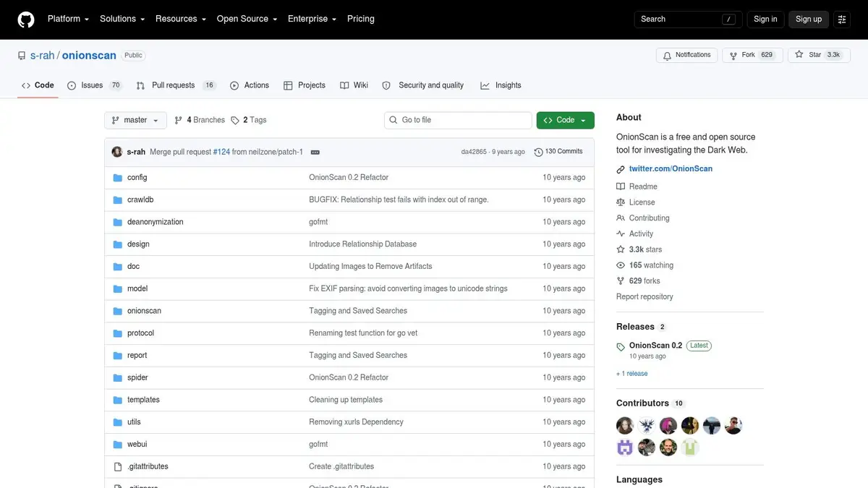The width and height of the screenshot is (868, 488).
Task: Open the Platform dropdown menu
Action: pos(68,19)
